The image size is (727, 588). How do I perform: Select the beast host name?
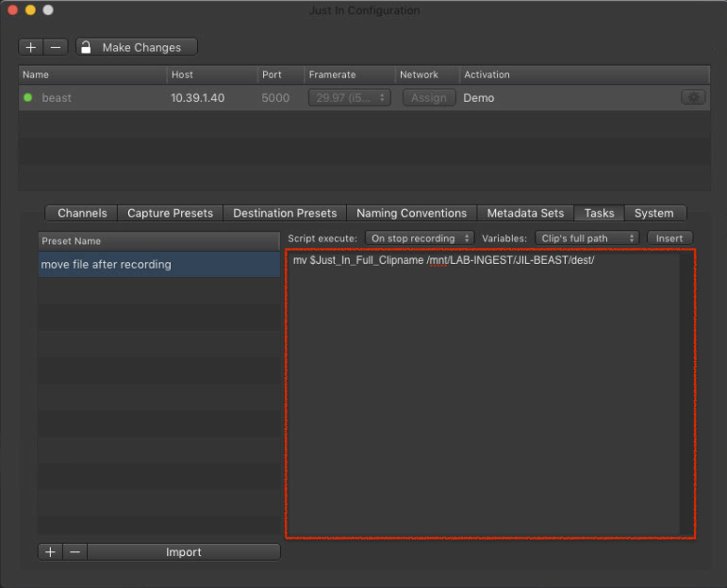point(57,98)
